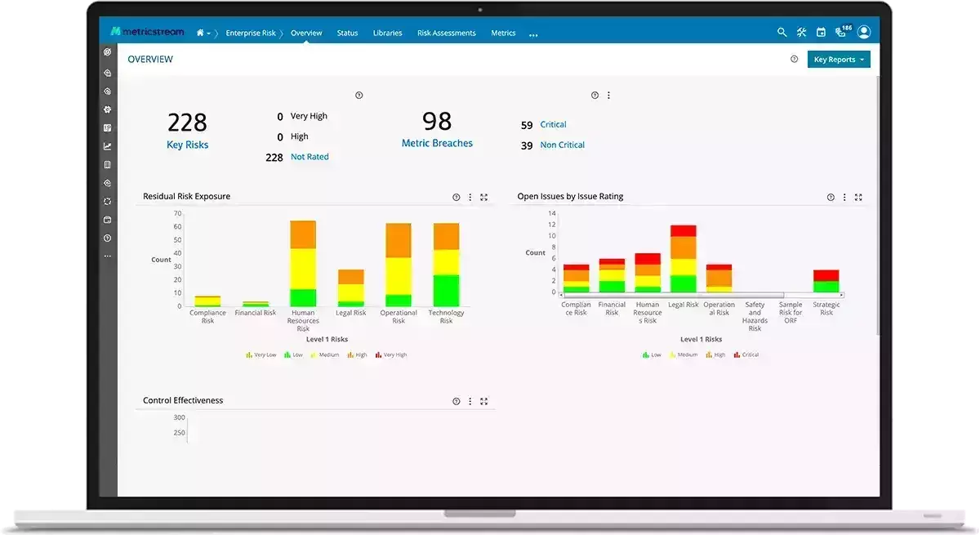Click the Open Issues chart horizontal scrollbar

pyautogui.click(x=702, y=295)
